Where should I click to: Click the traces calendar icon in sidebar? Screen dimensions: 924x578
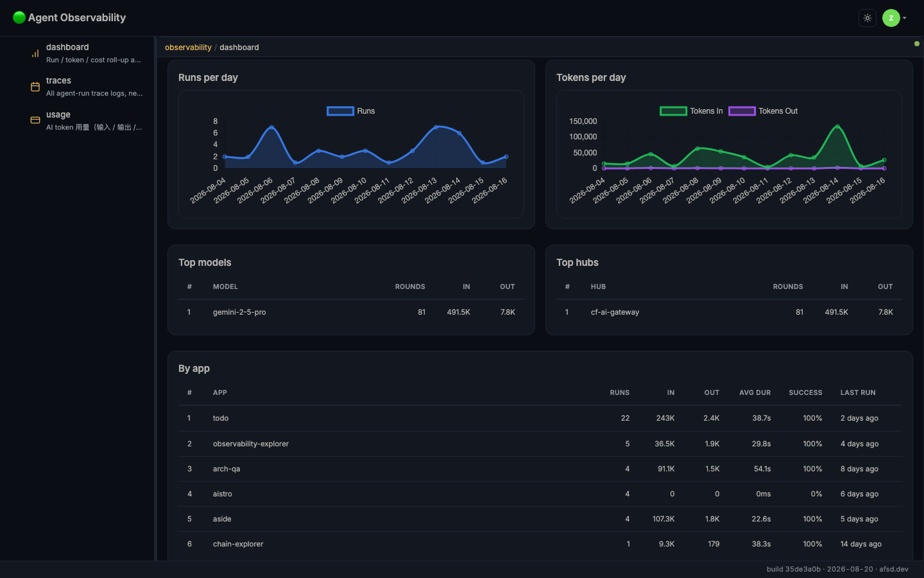pyautogui.click(x=35, y=87)
